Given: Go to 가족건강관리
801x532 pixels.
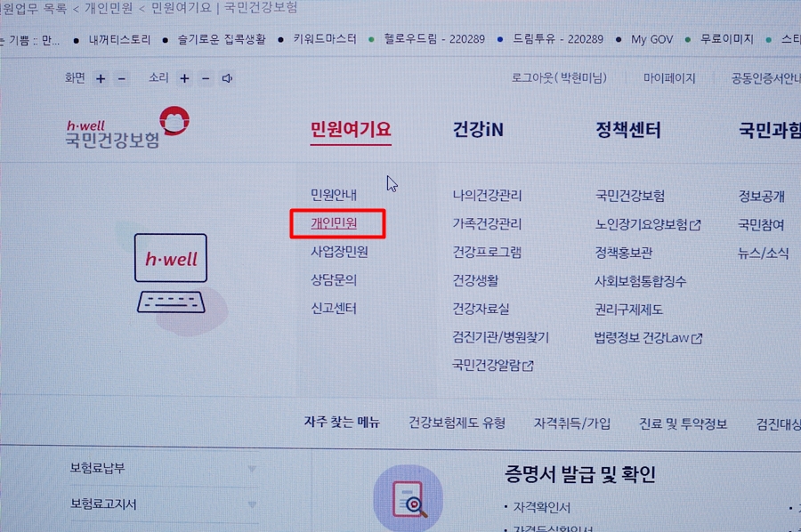Looking at the screenshot, I should coord(487,224).
